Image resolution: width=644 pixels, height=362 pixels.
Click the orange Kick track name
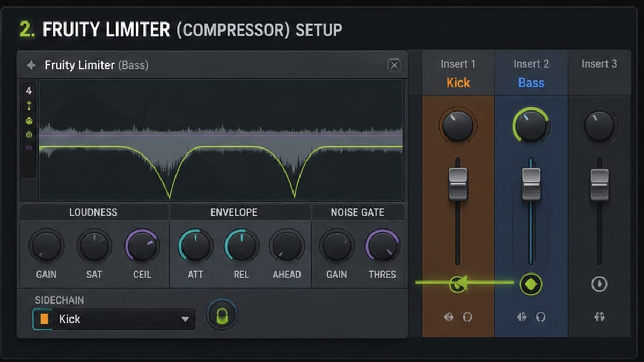tap(458, 83)
